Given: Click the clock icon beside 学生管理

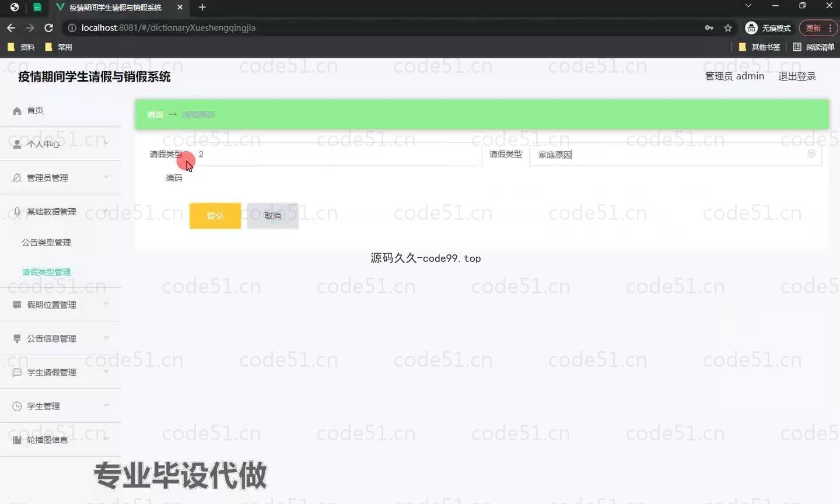Looking at the screenshot, I should pyautogui.click(x=17, y=406).
